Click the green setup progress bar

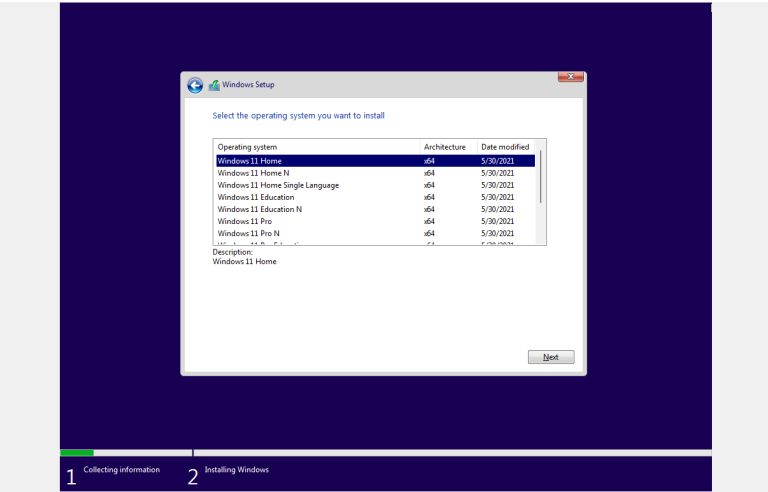click(x=77, y=453)
